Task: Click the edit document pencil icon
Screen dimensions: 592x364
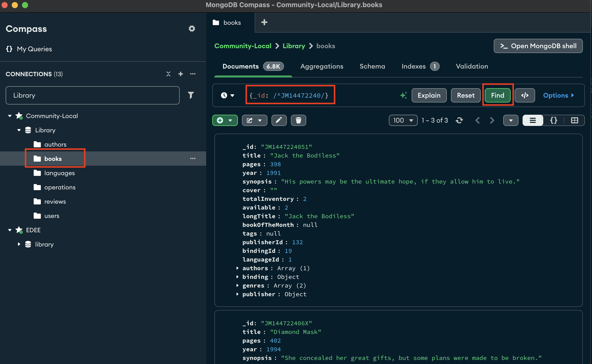Action: (279, 120)
